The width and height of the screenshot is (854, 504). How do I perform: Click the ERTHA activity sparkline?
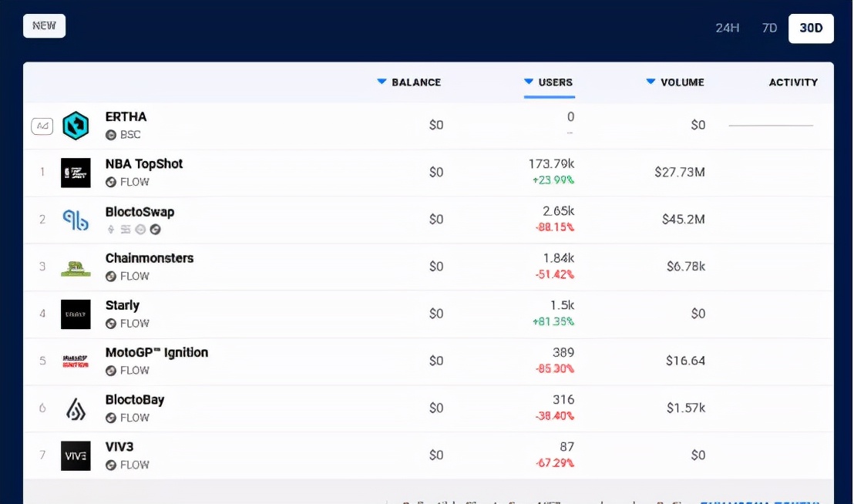click(771, 126)
